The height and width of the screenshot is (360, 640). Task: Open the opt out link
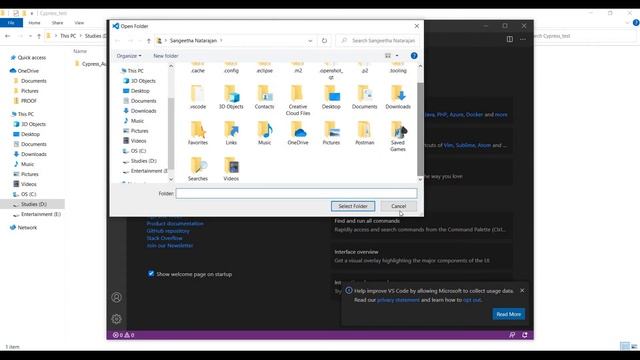pyautogui.click(x=472, y=300)
